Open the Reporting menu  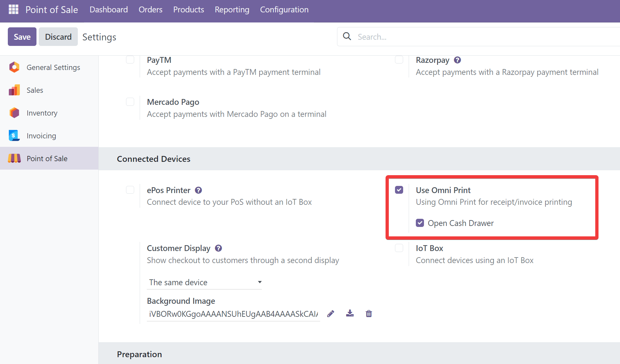click(232, 10)
